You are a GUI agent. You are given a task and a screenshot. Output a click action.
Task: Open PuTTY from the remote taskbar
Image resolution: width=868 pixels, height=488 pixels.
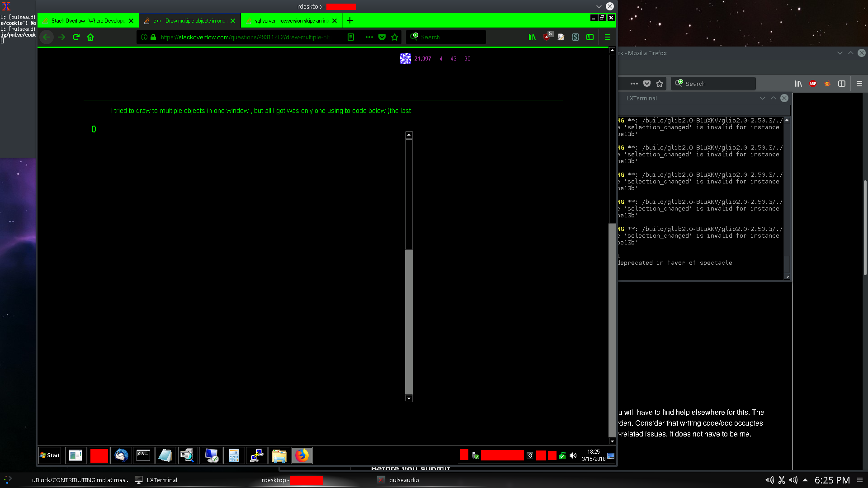(257, 455)
